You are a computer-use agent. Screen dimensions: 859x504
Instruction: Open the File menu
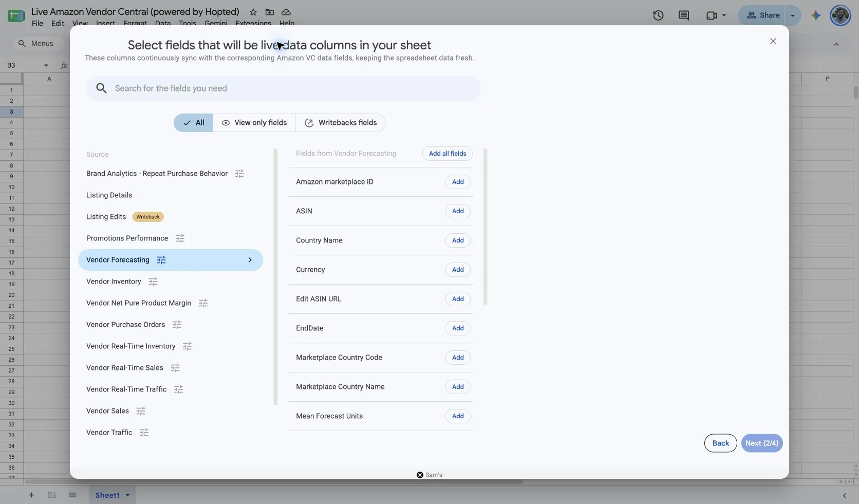coord(38,23)
